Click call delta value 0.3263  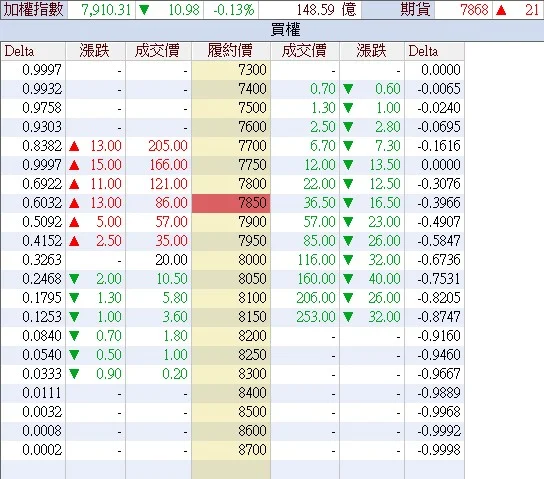point(42,260)
